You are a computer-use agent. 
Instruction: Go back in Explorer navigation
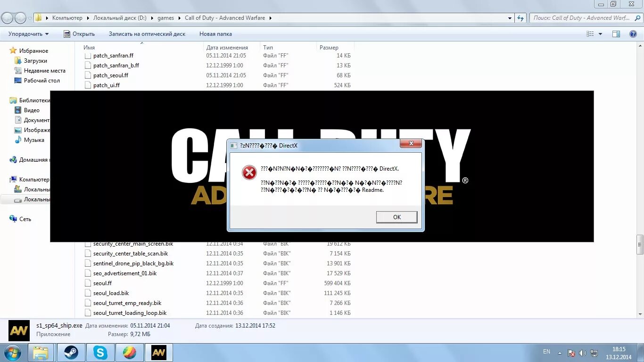pos(7,18)
